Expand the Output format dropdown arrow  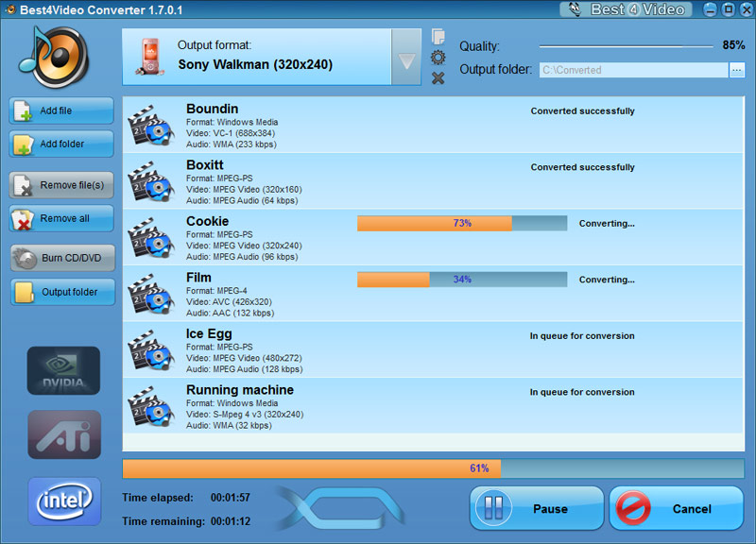coord(406,57)
